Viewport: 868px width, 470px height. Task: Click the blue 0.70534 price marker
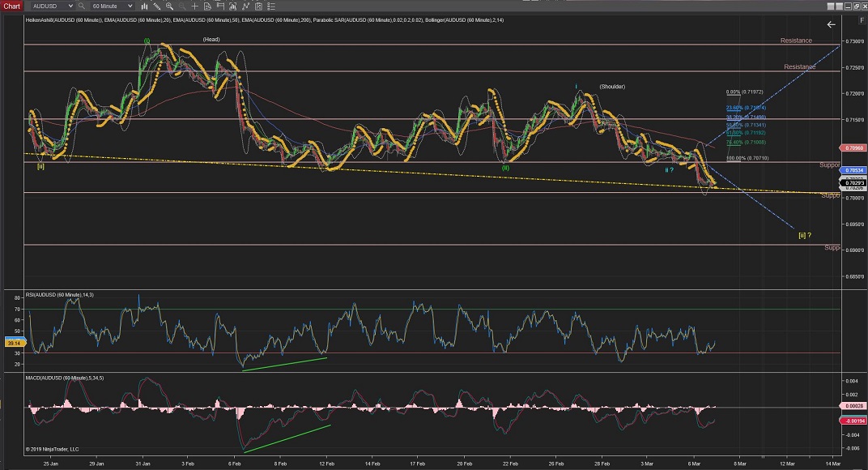point(854,171)
